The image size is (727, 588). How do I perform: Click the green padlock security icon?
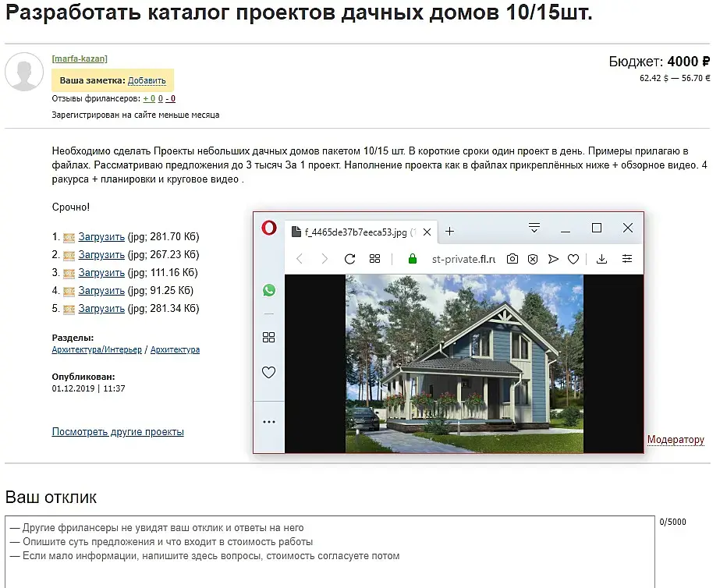coord(412,259)
